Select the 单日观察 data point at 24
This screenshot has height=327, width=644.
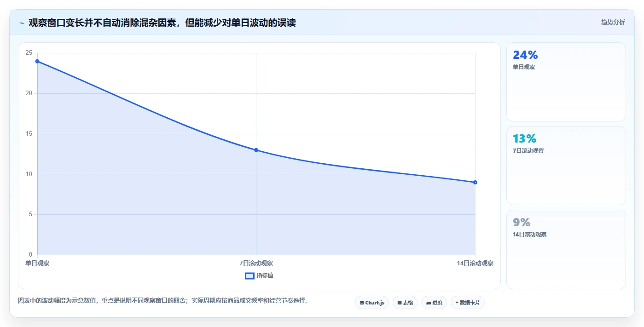coord(37,61)
